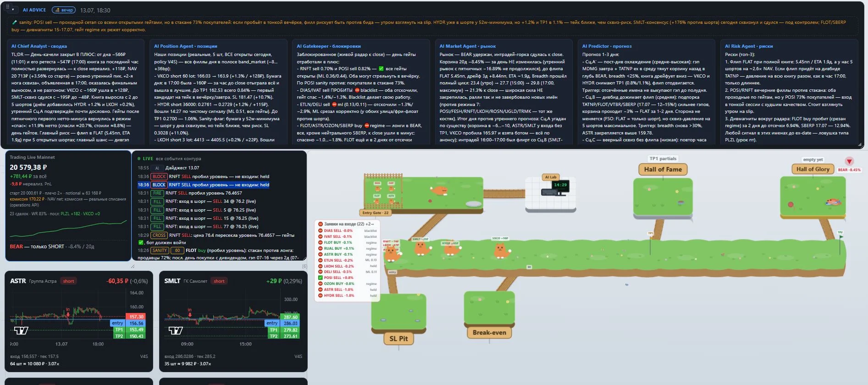The image size is (868, 385).
Task: Click the resize grip below the Trading Live Mainnet card
Action: [x=133, y=266]
